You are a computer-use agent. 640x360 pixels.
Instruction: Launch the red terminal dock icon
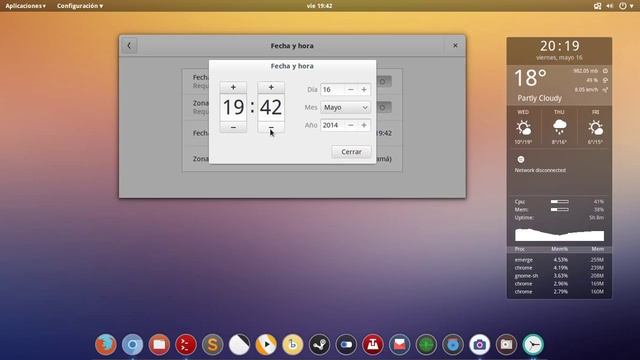tap(186, 344)
